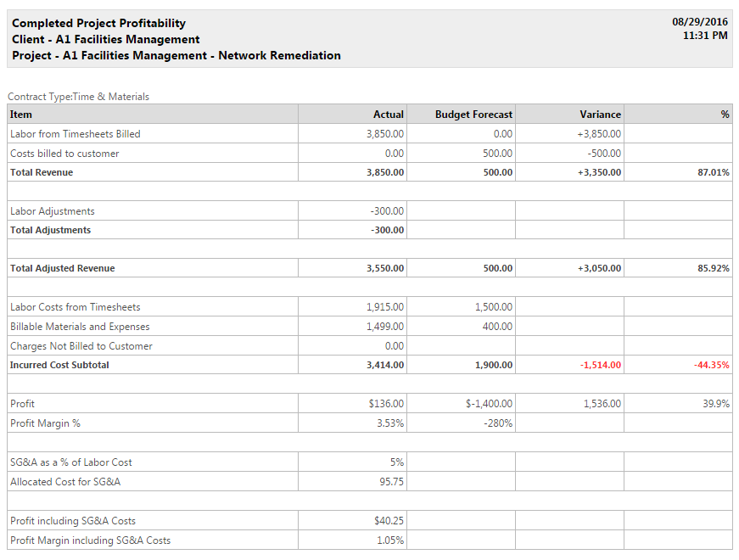
Task: Click the +3,050.00 Adjusted Revenue variance
Action: 600,268
